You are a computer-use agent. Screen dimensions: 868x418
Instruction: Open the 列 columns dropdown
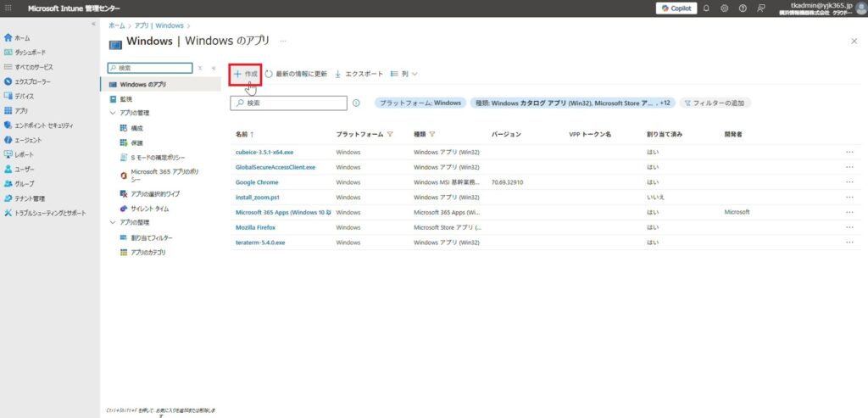[x=403, y=74]
